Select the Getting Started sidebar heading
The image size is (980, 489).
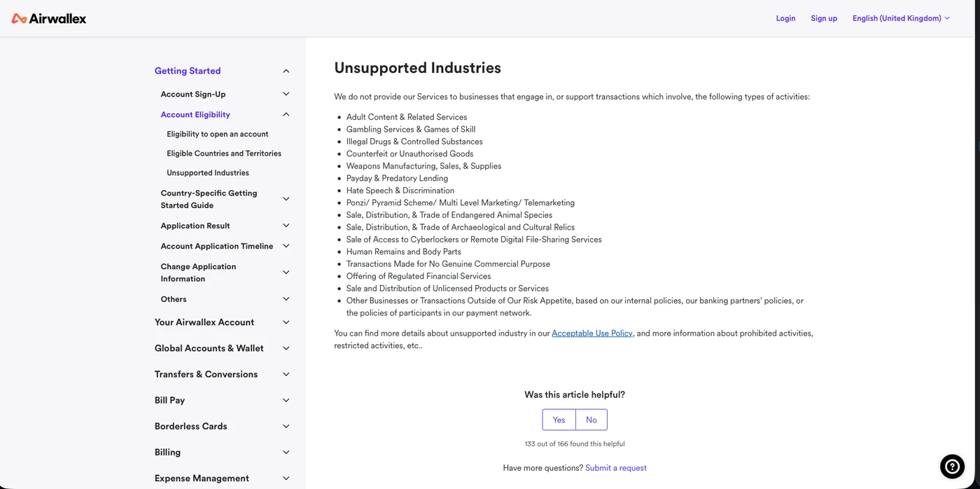[x=188, y=71]
